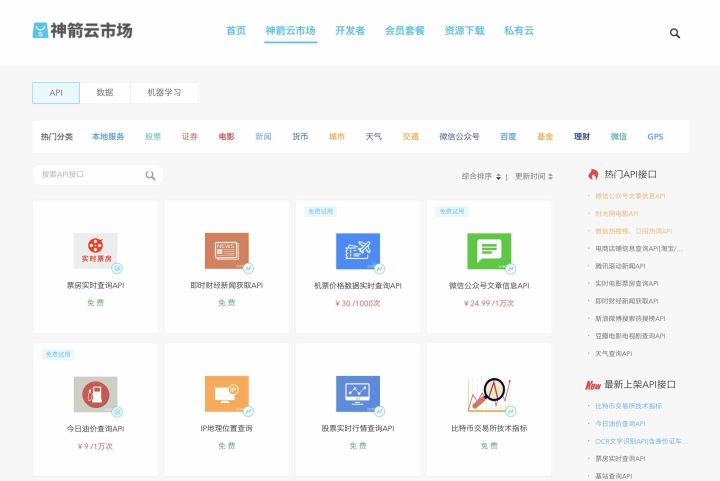This screenshot has width=720, height=481.
Task: Open the 机票价格数据实时查询API airplane icon
Action: 358,251
